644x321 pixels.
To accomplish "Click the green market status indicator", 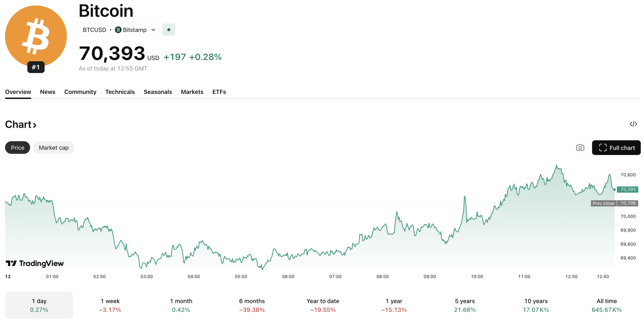I will tap(169, 29).
